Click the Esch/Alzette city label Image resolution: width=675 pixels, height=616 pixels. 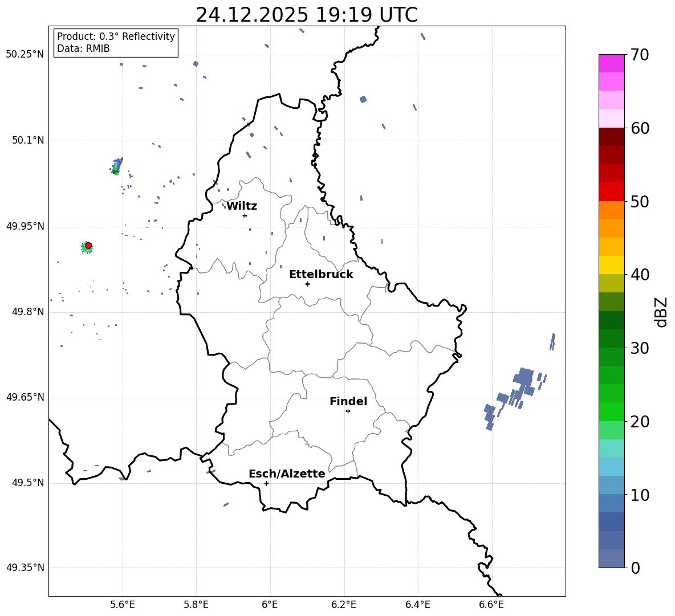[287, 474]
